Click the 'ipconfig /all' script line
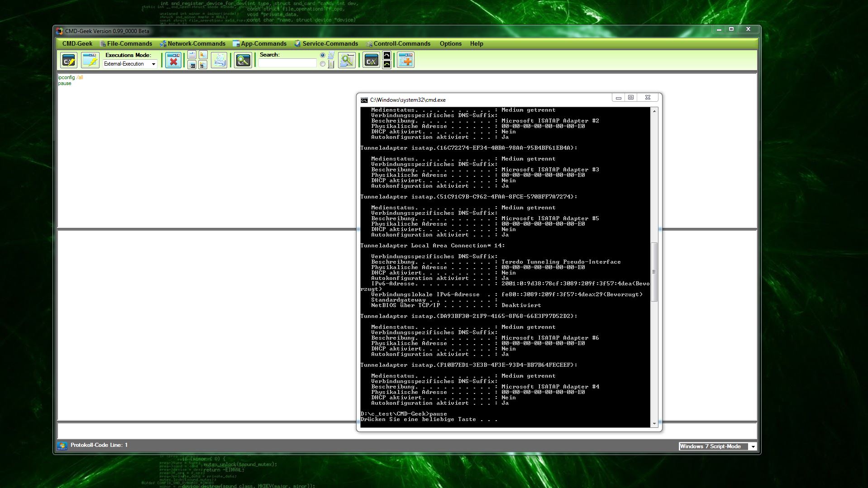 coord(70,77)
